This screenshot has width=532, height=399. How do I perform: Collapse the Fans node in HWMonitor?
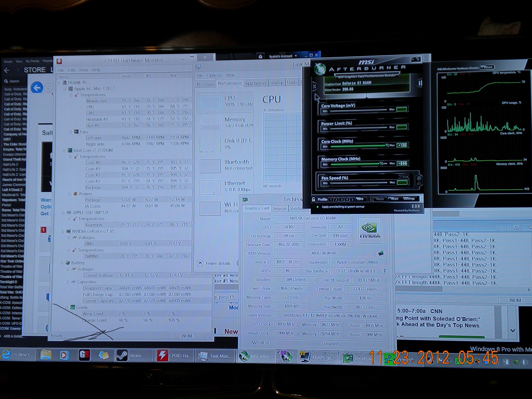pos(71,132)
